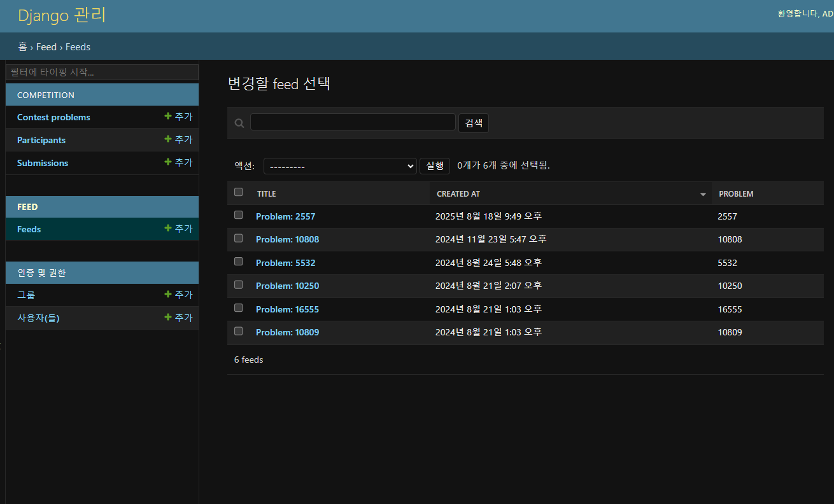
Task: Sort by the Problem column header
Action: (736, 194)
